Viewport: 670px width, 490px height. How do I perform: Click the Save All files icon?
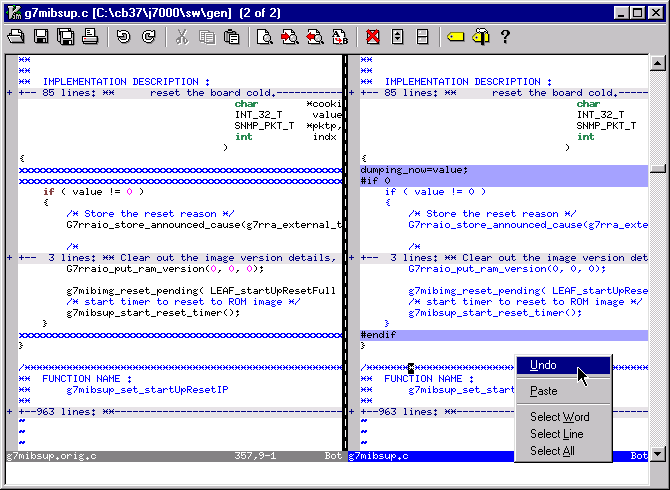[x=65, y=37]
